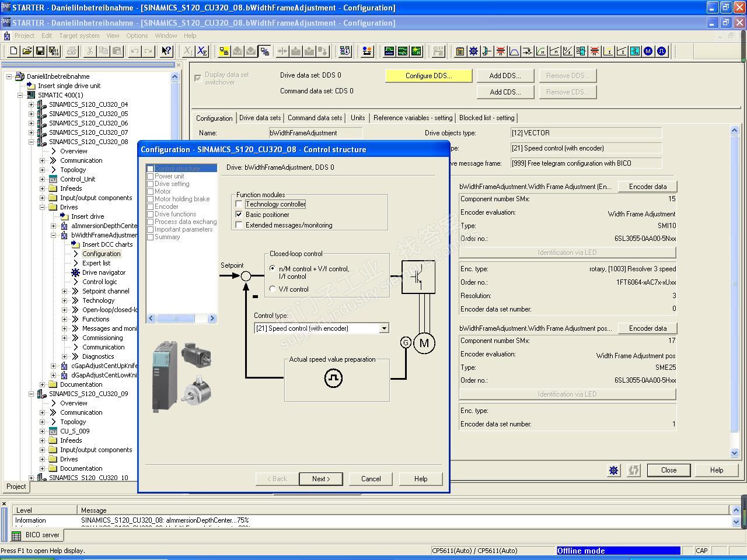This screenshot has width=747, height=560.
Task: Save the project with the floppy icon
Action: click(x=40, y=51)
